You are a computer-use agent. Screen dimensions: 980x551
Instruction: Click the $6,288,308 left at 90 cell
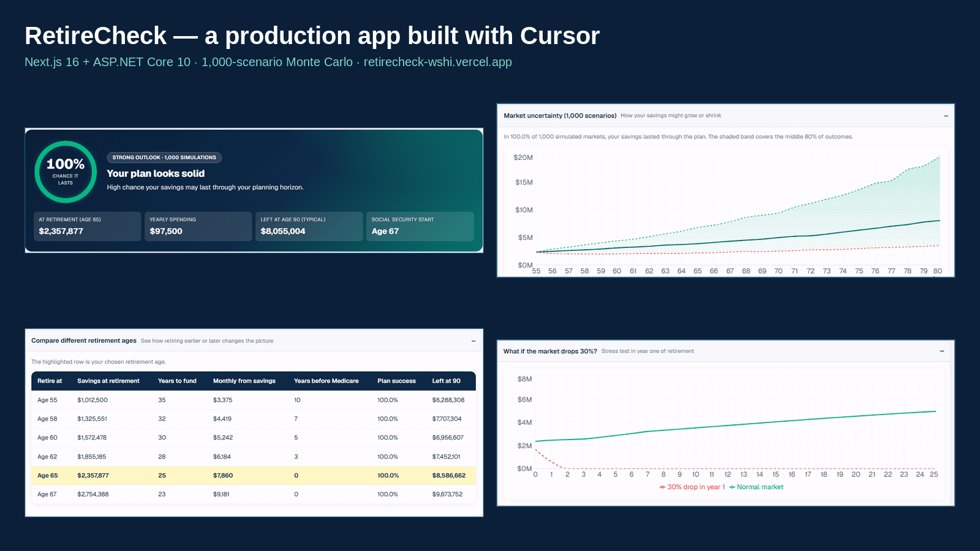coord(448,400)
